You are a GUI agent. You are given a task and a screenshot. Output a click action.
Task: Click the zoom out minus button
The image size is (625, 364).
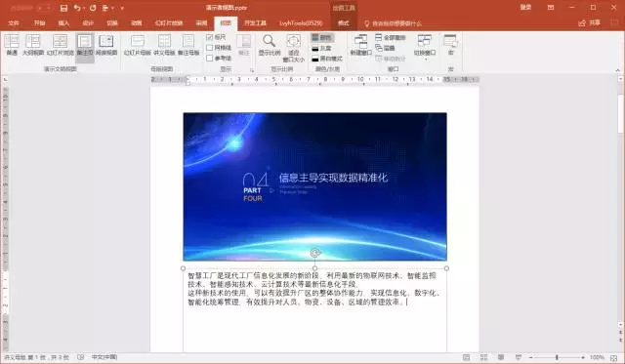click(x=531, y=357)
